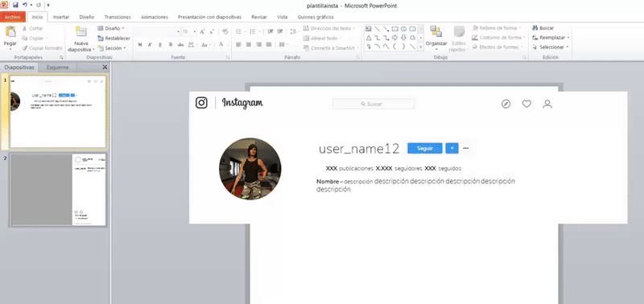Image resolution: width=644 pixels, height=304 pixels.
Task: Select the straight line shape
Action: tap(377, 29)
